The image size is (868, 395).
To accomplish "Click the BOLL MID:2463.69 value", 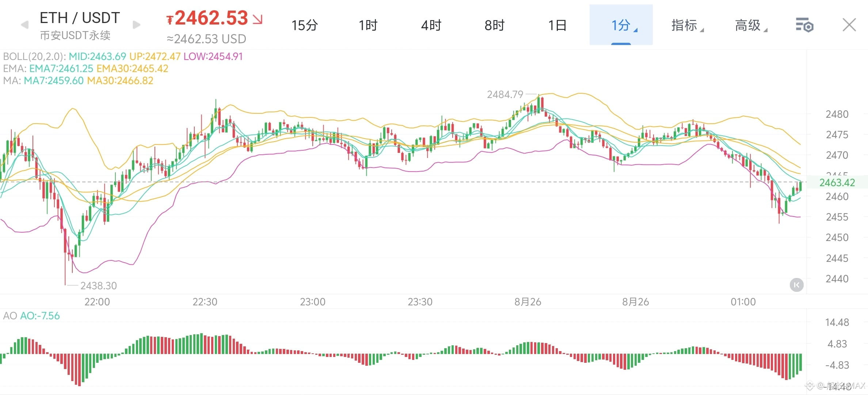I will (x=97, y=56).
